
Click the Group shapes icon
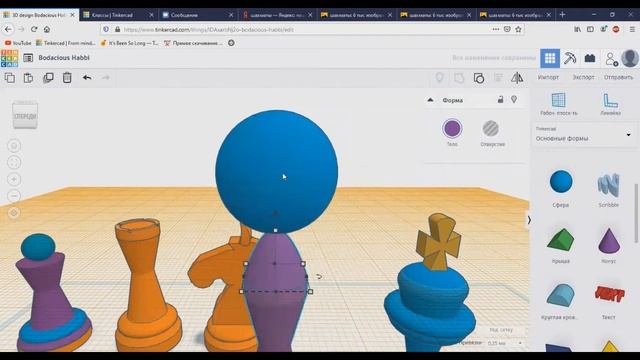pyautogui.click(x=459, y=78)
